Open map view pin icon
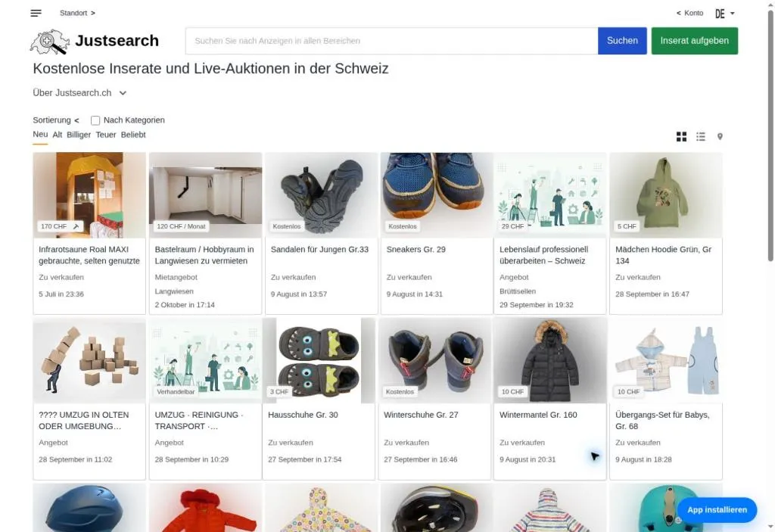Image resolution: width=775 pixels, height=532 pixels. point(720,136)
